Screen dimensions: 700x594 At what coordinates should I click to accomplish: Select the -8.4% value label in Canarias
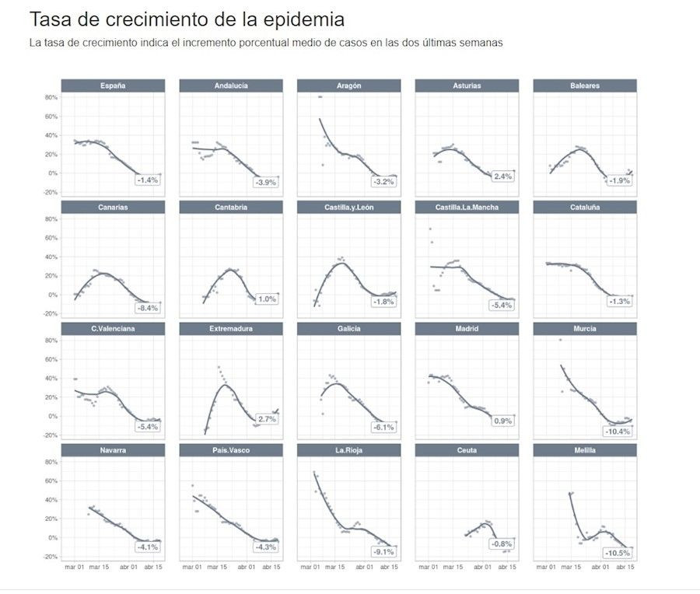click(148, 308)
